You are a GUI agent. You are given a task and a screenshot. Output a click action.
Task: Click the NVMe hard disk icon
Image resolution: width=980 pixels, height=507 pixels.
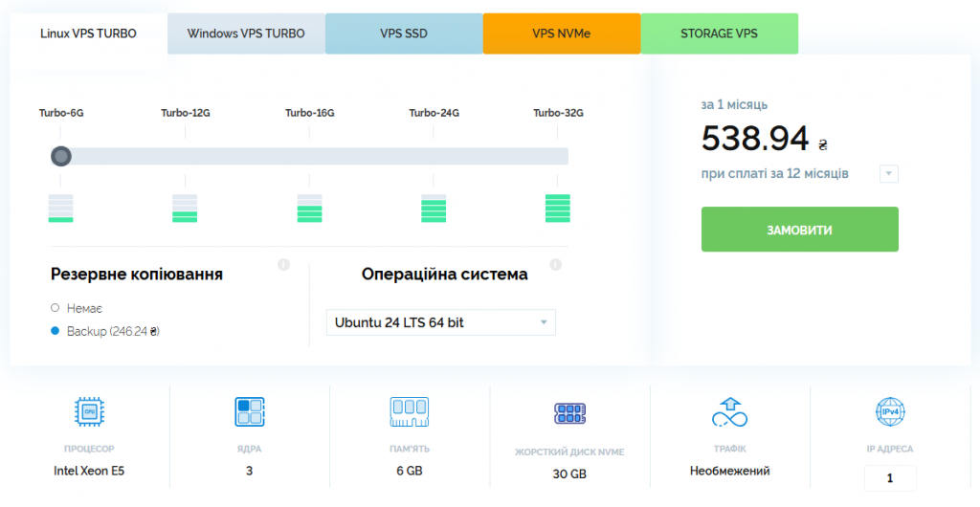(569, 413)
